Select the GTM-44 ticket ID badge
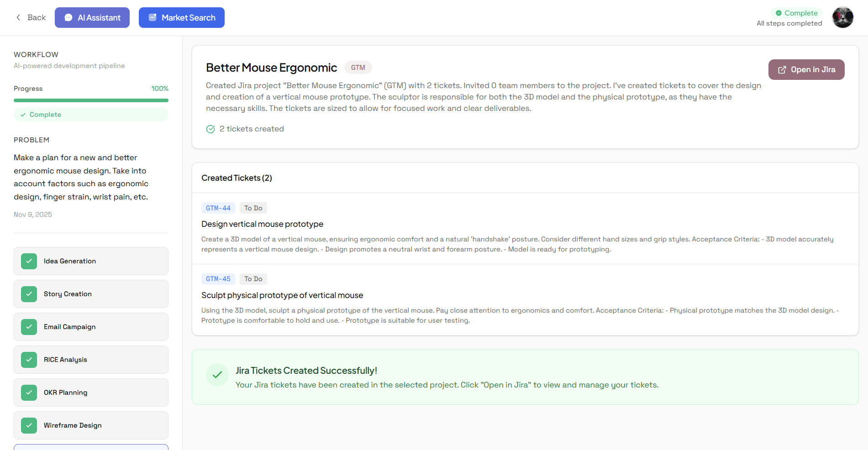The height and width of the screenshot is (450, 868). (218, 208)
